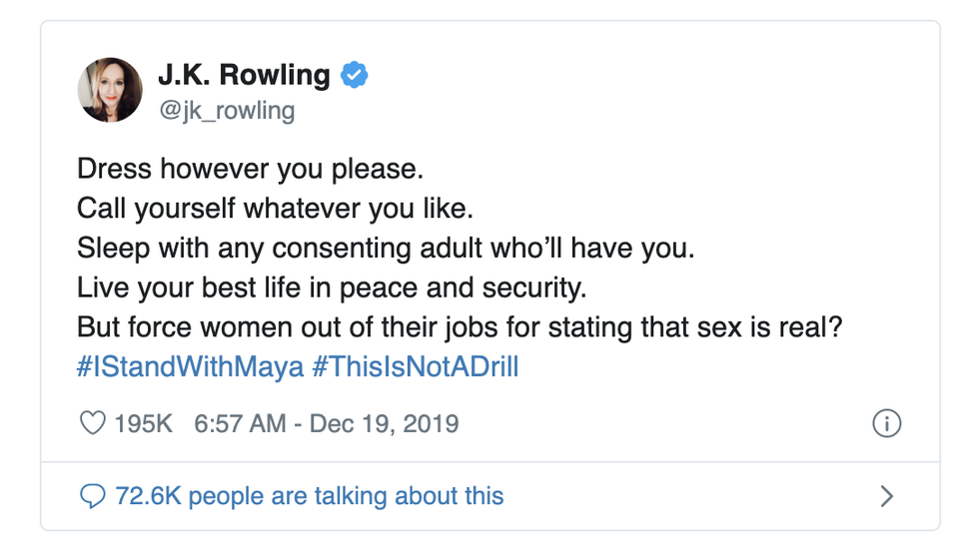The image size is (979, 560).
Task: Open J.K. Rowling's profile picture
Action: (110, 90)
